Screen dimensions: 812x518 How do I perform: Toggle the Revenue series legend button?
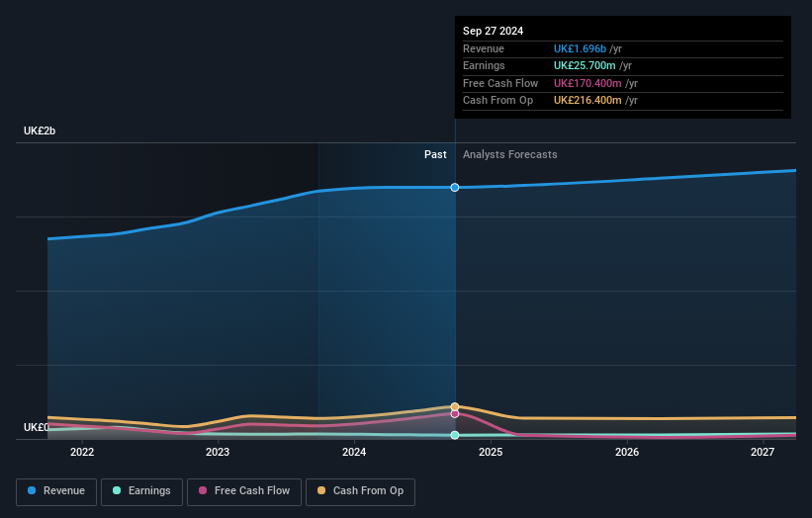(56, 491)
